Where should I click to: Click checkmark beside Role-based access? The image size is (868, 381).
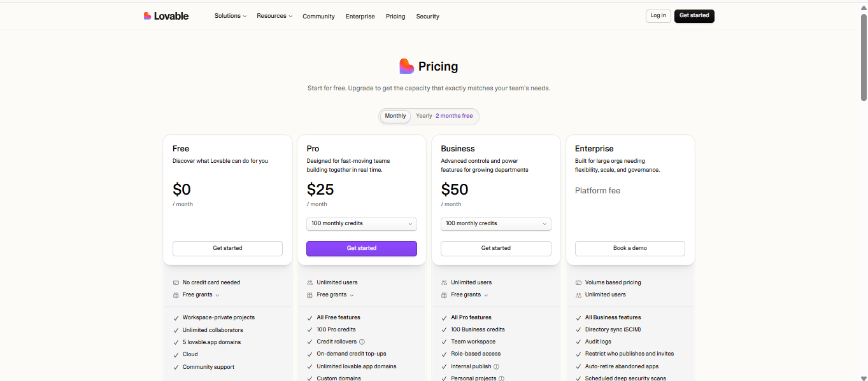[x=444, y=354]
